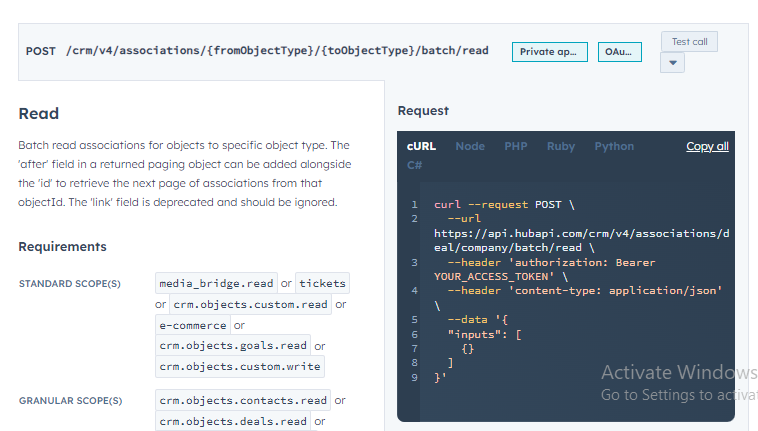The width and height of the screenshot is (758, 431).
Task: Switch to the PHP code tab
Action: coord(516,146)
